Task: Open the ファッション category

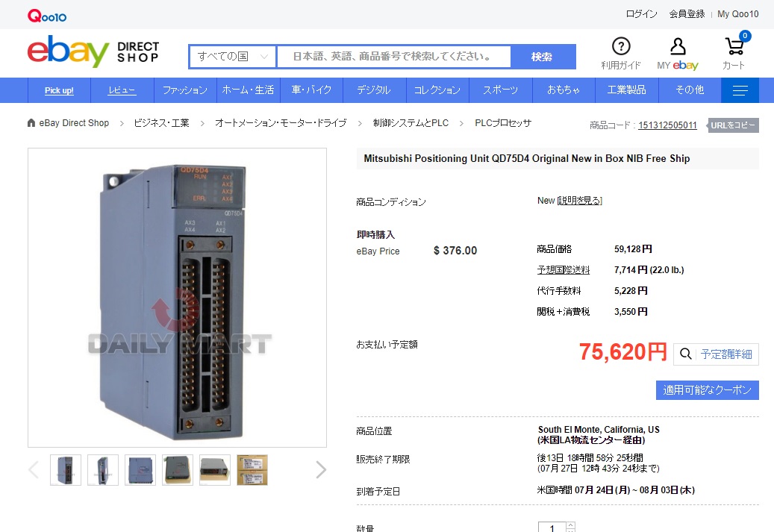Action: (185, 90)
